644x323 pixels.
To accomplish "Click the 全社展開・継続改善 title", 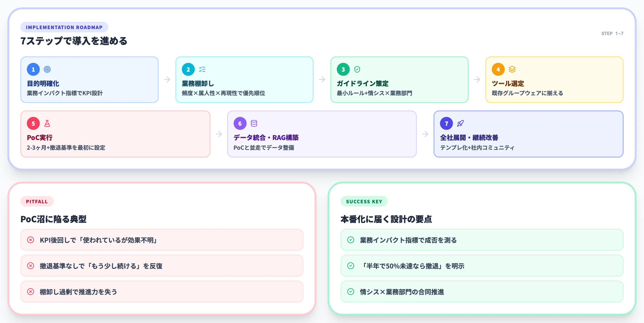I will click(469, 137).
